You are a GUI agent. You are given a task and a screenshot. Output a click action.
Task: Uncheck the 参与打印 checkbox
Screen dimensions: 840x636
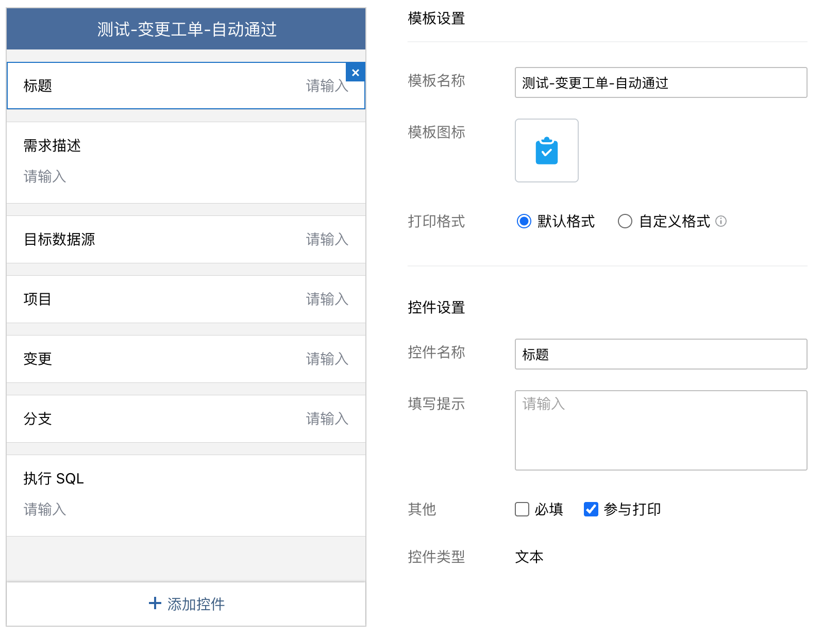click(591, 509)
